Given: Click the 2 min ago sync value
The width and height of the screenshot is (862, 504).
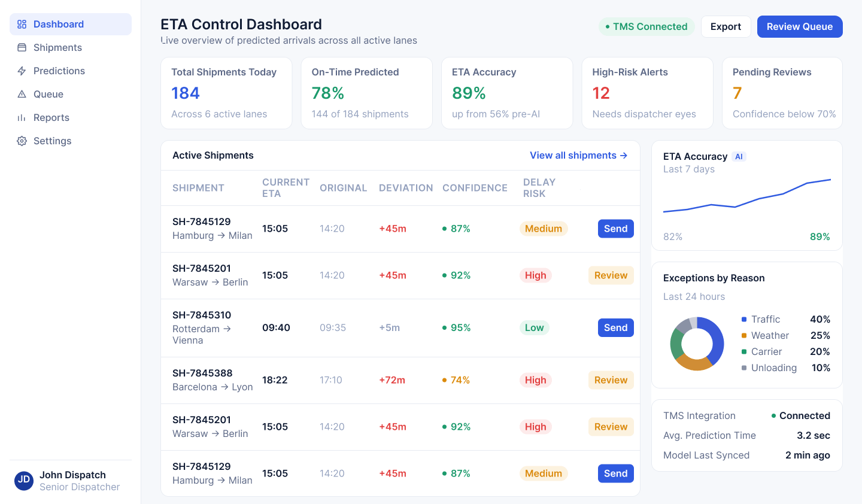Looking at the screenshot, I should pos(808,455).
